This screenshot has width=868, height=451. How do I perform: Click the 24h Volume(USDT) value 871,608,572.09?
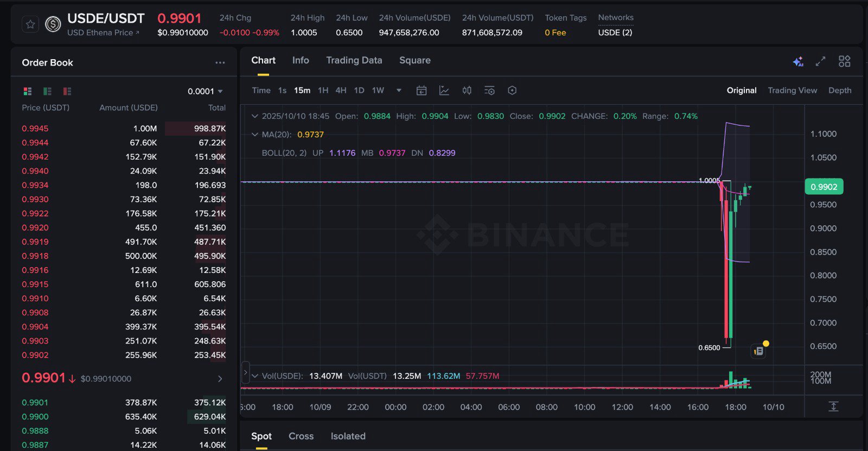(x=492, y=33)
